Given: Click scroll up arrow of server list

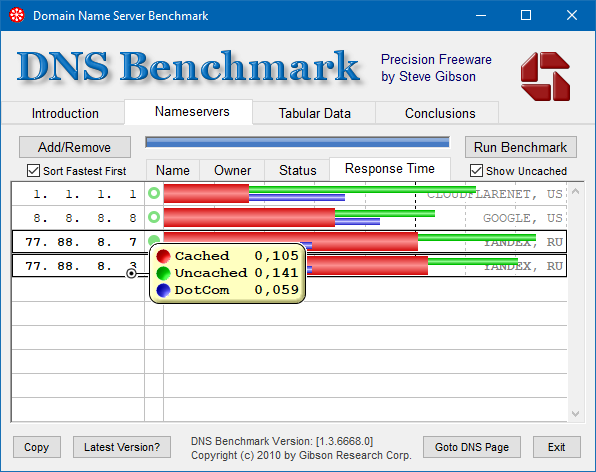Looking at the screenshot, I should pyautogui.click(x=575, y=191).
